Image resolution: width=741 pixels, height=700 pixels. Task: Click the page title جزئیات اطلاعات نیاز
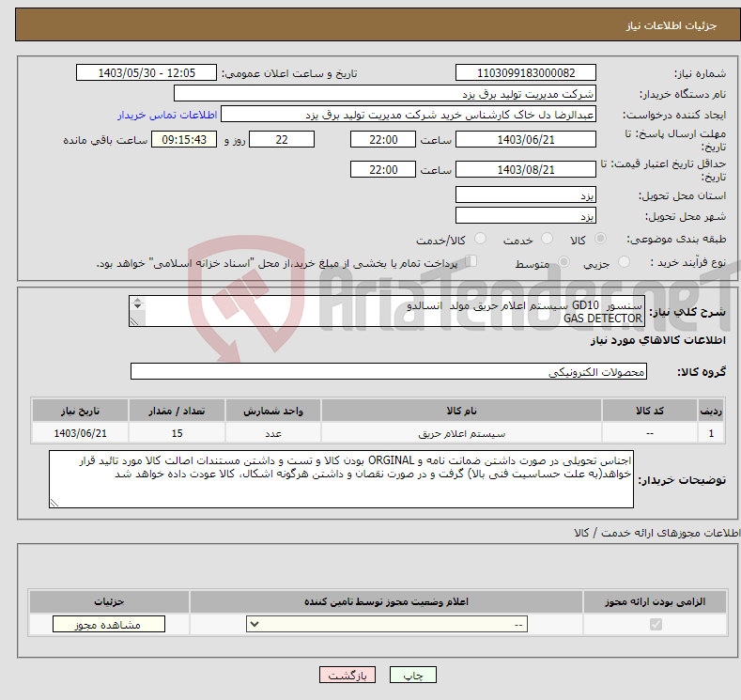tap(672, 25)
